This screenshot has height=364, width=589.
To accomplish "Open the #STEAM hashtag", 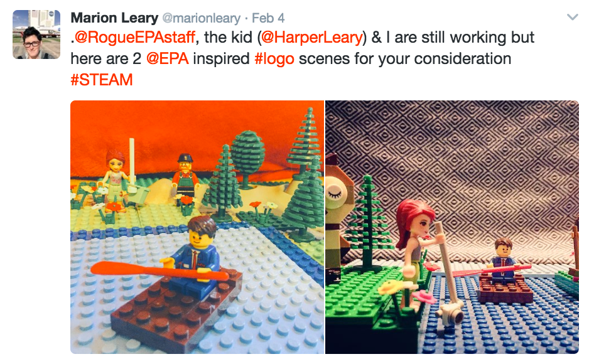I will pyautogui.click(x=102, y=80).
